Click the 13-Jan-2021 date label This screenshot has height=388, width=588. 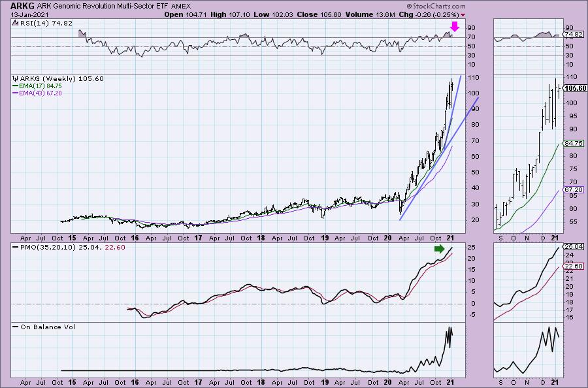(29, 15)
